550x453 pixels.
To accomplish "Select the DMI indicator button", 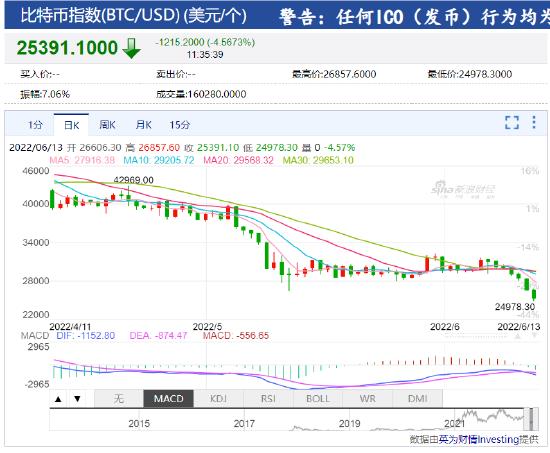I will pyautogui.click(x=417, y=399).
